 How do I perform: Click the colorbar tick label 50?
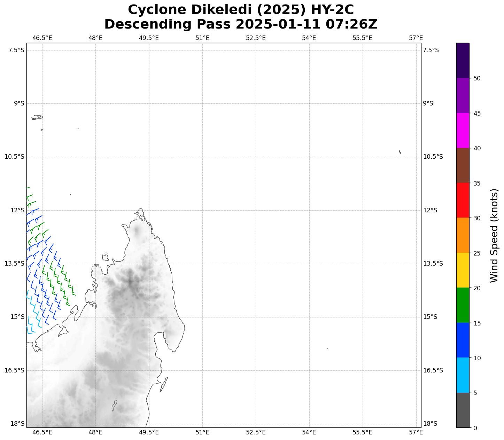477,78
